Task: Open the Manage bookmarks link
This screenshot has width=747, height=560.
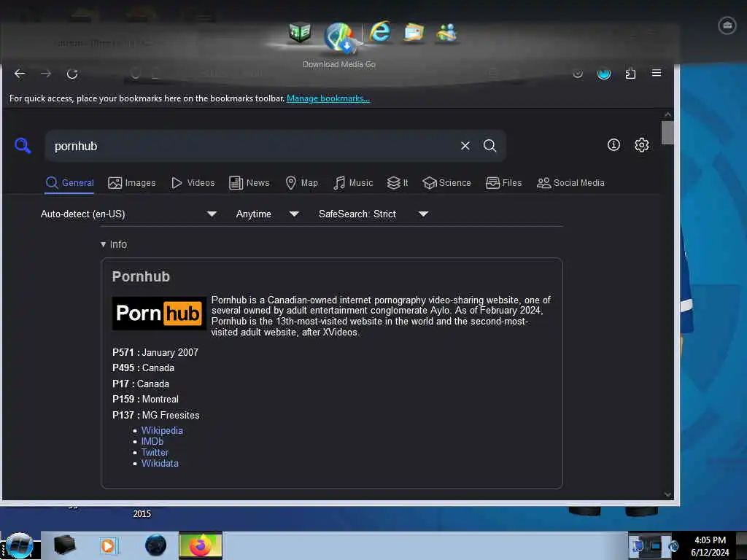Action: click(x=328, y=98)
